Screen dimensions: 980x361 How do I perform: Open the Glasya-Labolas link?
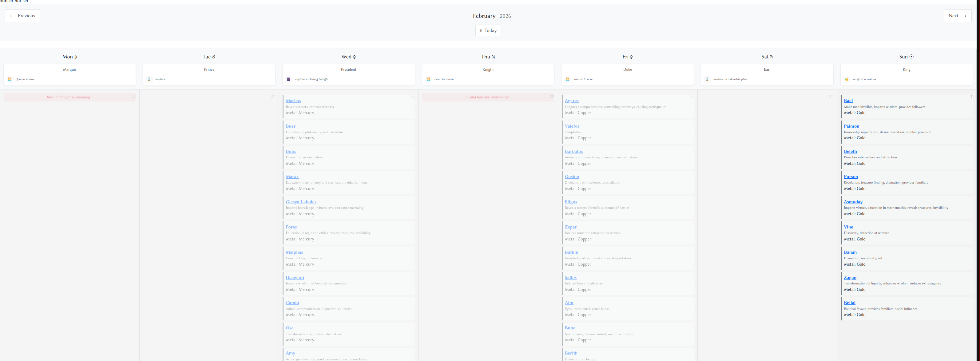[x=301, y=202]
